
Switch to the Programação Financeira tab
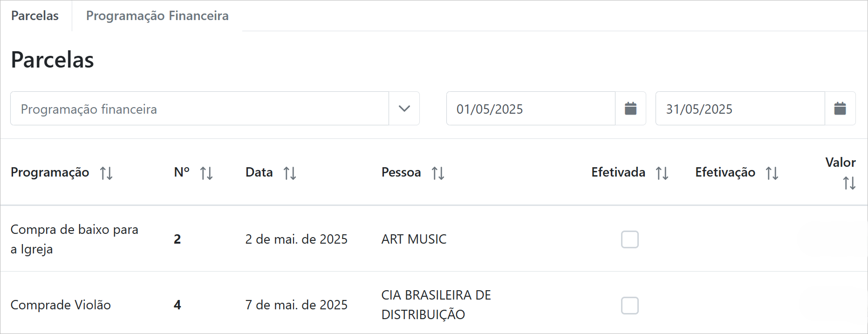[x=157, y=16]
